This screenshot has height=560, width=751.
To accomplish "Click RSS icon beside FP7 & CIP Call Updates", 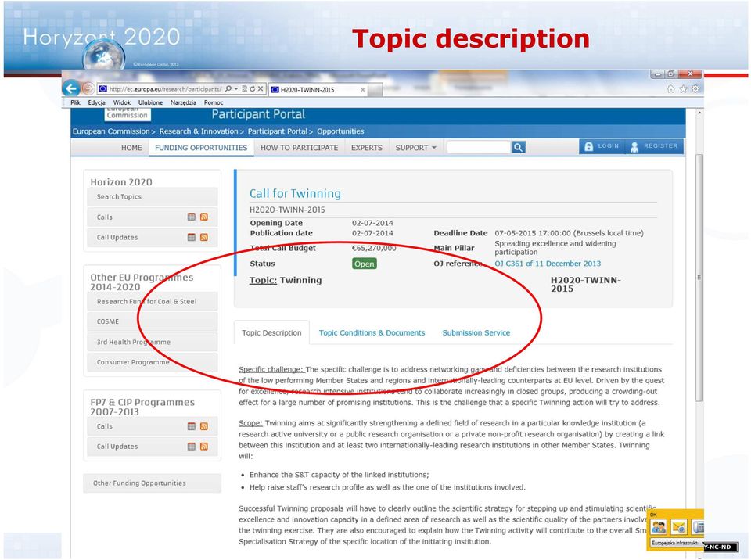I will [x=204, y=447].
